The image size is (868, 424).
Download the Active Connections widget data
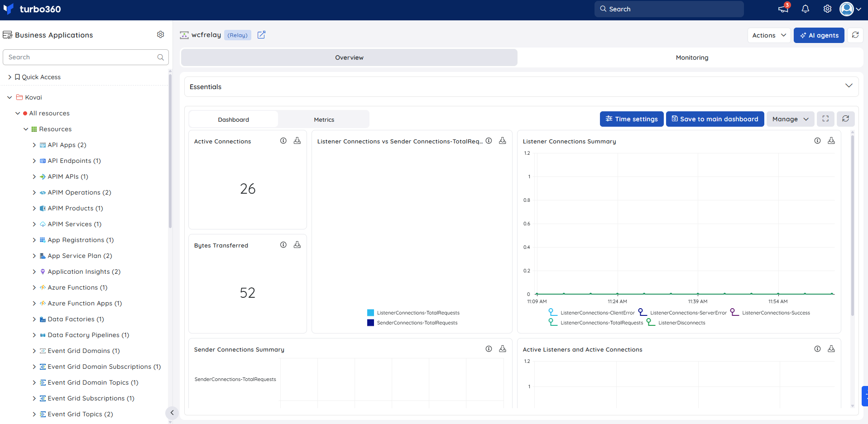[x=297, y=141]
